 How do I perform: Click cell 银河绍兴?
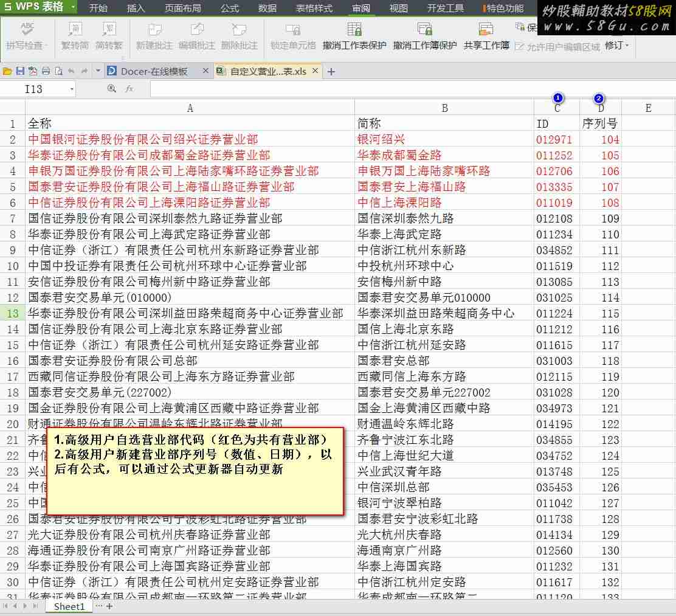click(444, 139)
